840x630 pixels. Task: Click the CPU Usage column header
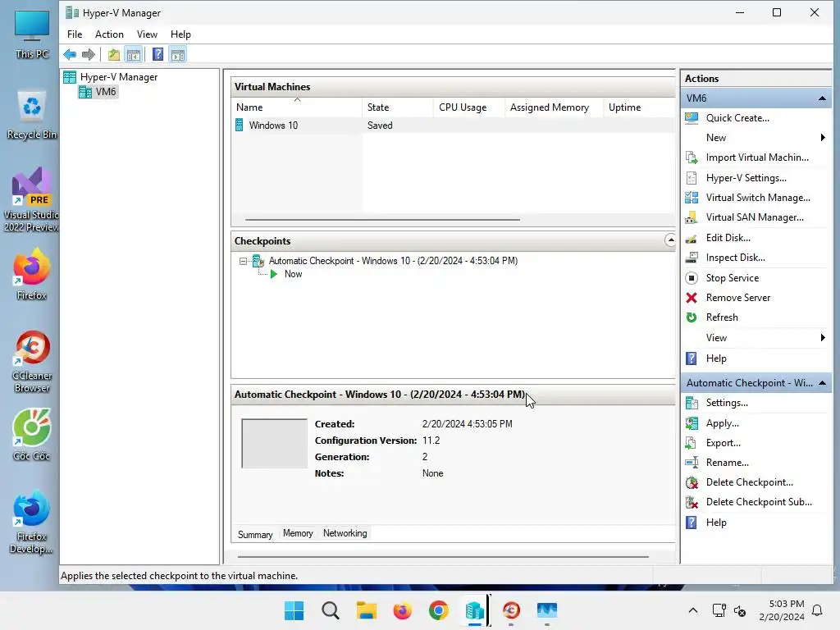coord(468,107)
